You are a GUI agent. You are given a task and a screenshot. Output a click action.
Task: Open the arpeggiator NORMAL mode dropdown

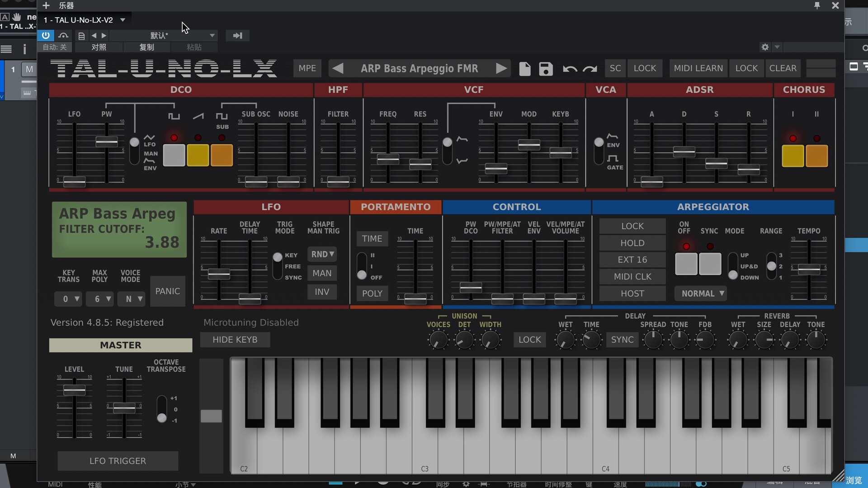coord(700,294)
